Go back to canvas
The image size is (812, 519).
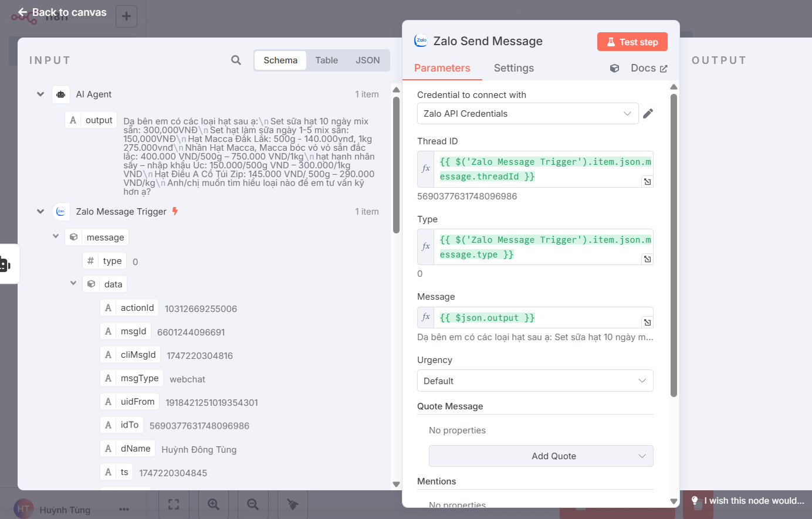click(x=62, y=12)
